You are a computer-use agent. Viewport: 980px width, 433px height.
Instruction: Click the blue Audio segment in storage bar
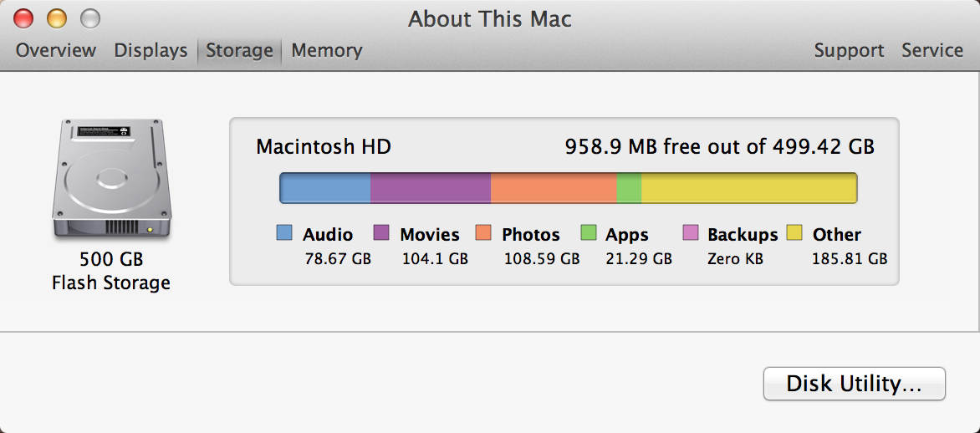tap(325, 188)
